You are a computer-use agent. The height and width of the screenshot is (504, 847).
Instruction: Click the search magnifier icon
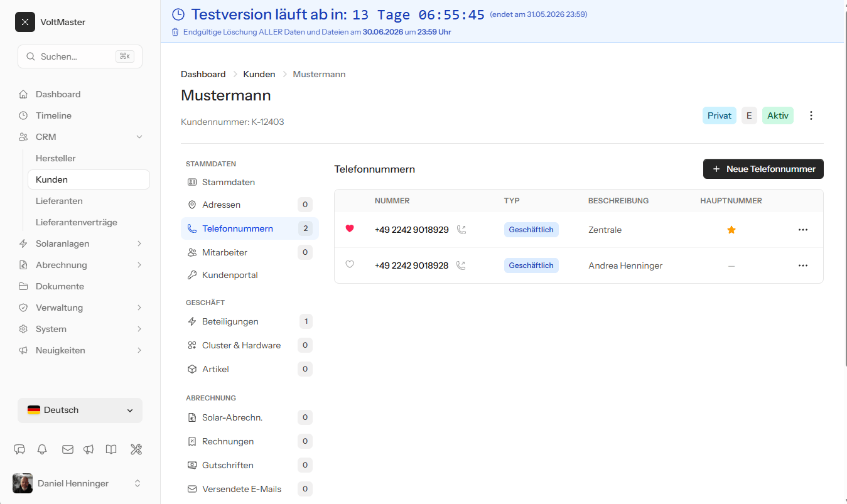(x=30, y=56)
